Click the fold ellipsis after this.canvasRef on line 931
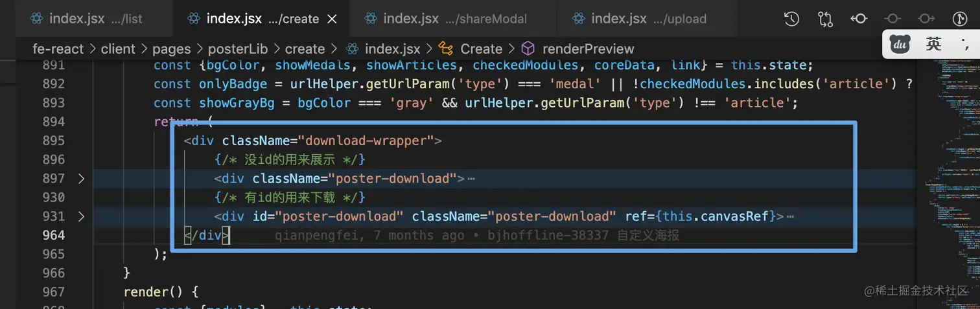 pos(789,216)
